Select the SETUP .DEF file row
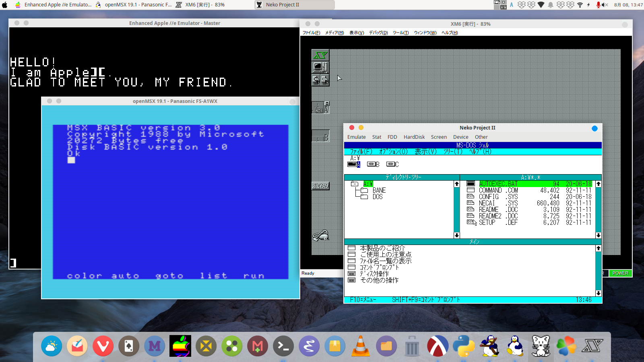 click(x=529, y=222)
